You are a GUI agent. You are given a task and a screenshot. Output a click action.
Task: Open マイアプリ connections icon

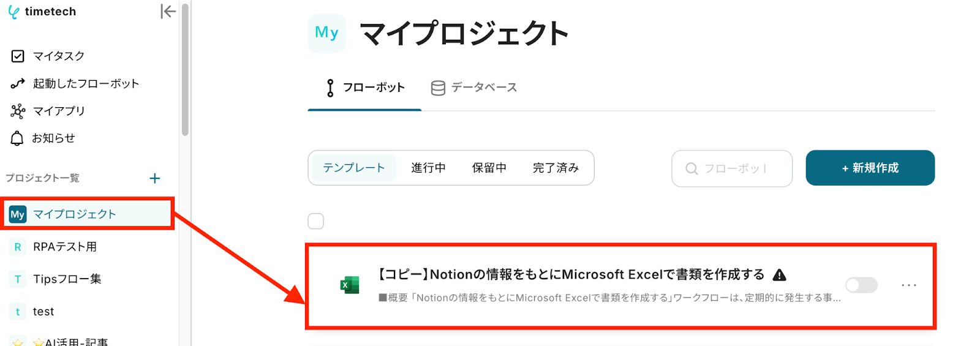pos(18,111)
